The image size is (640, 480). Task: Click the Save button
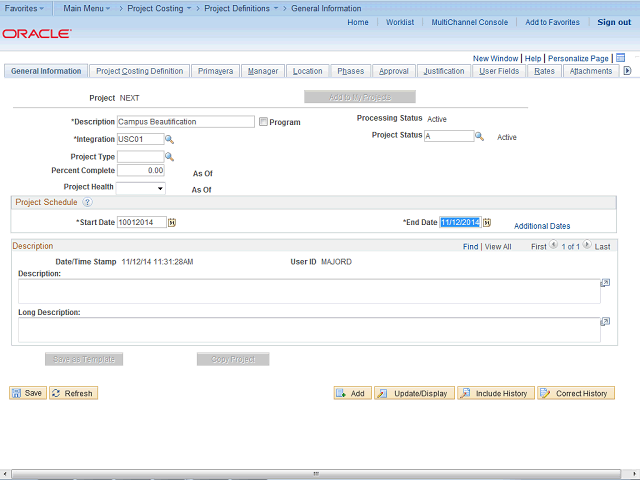point(27,393)
